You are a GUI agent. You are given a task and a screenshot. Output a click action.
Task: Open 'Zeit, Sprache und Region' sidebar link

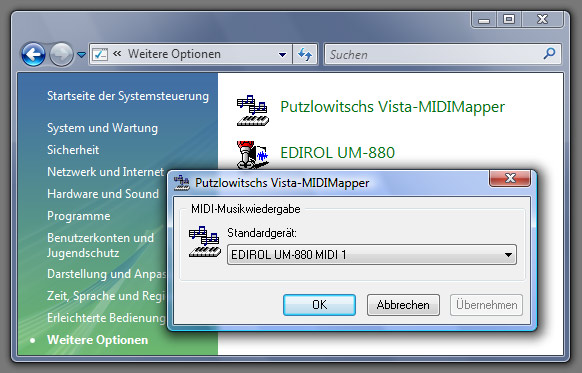click(x=106, y=296)
